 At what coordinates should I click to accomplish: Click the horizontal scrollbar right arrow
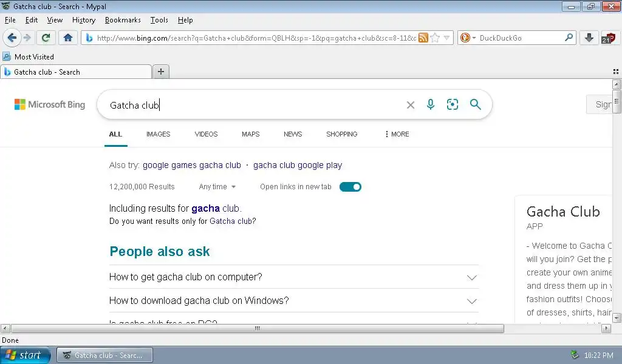[x=606, y=328]
